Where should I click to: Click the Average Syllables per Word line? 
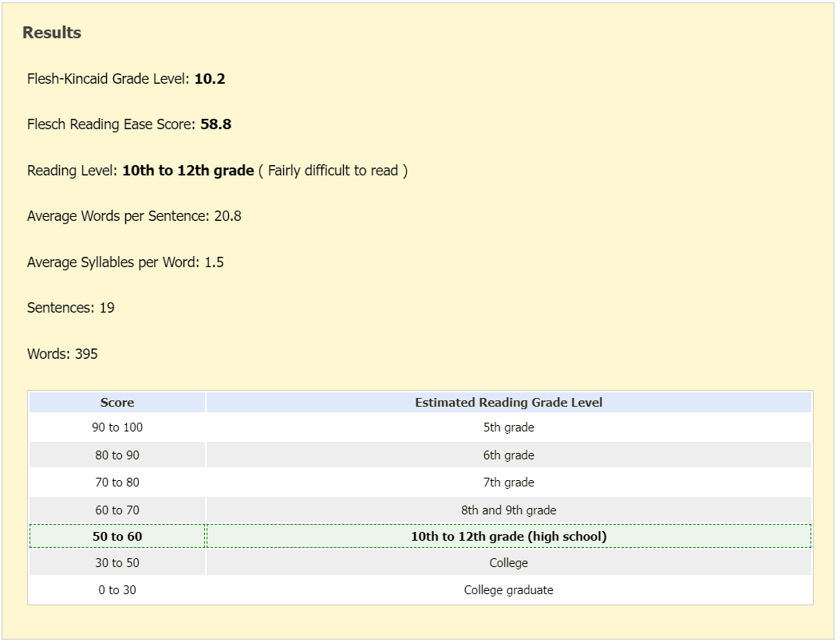tap(125, 262)
